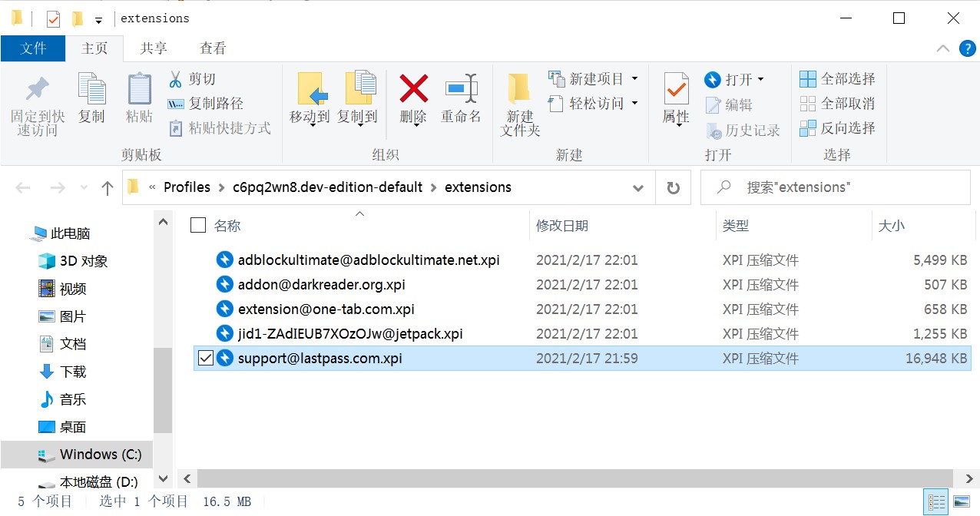Click the title-bar new folder icon
The width and height of the screenshot is (980, 516).
(77, 18)
